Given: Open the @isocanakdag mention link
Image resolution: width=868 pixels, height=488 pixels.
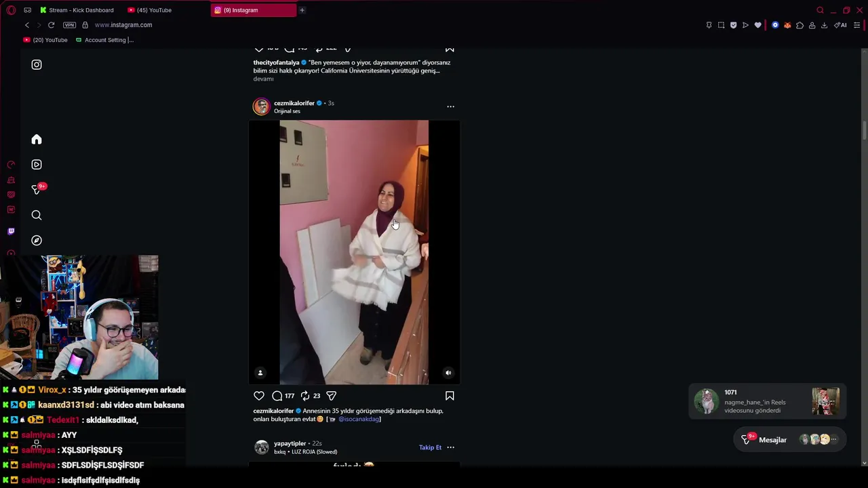Looking at the screenshot, I should coord(359,420).
